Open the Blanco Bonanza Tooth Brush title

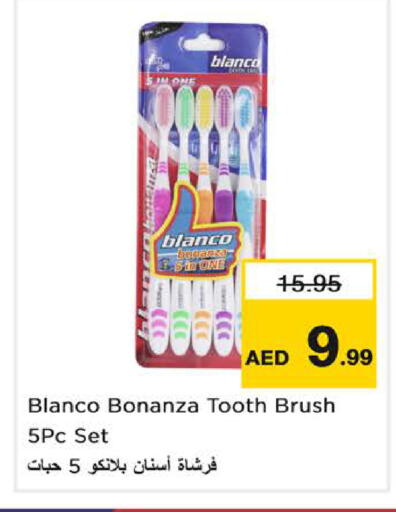[x=182, y=406]
